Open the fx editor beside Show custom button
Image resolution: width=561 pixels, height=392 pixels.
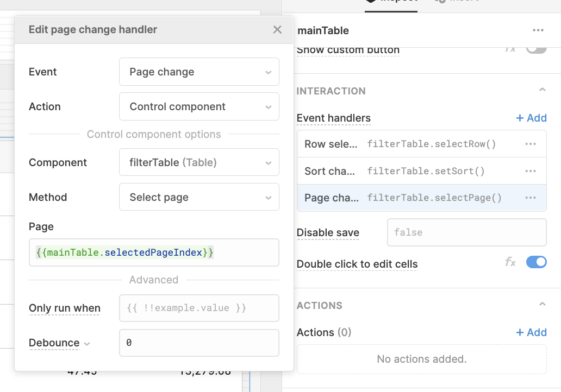(x=509, y=49)
